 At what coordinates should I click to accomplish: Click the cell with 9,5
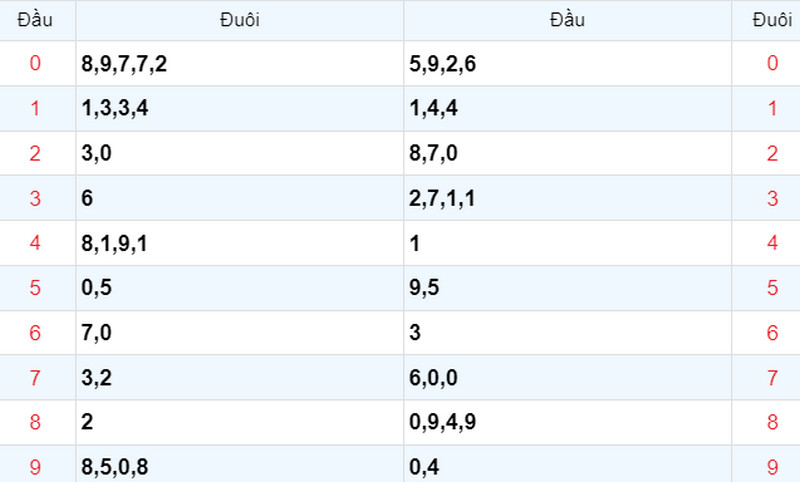(x=567, y=288)
